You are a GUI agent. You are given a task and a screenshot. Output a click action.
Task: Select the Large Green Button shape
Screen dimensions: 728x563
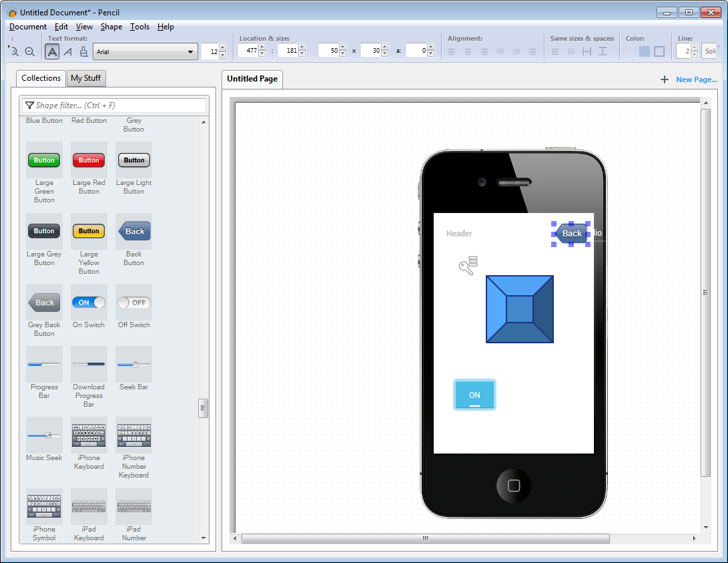click(x=44, y=160)
